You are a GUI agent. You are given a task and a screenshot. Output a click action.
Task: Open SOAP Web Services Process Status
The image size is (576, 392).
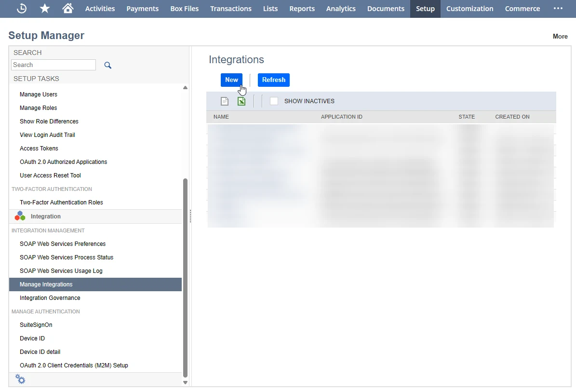pos(67,257)
